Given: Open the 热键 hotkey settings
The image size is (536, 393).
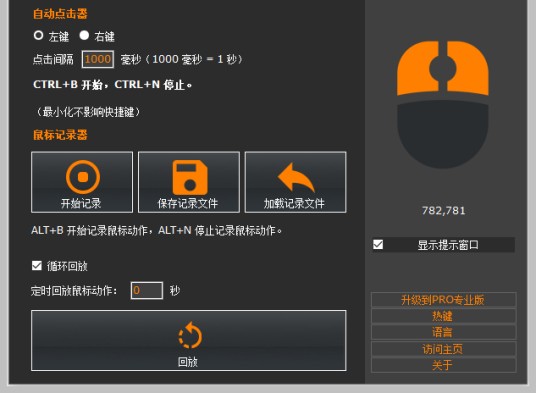Looking at the screenshot, I should click(x=443, y=316).
